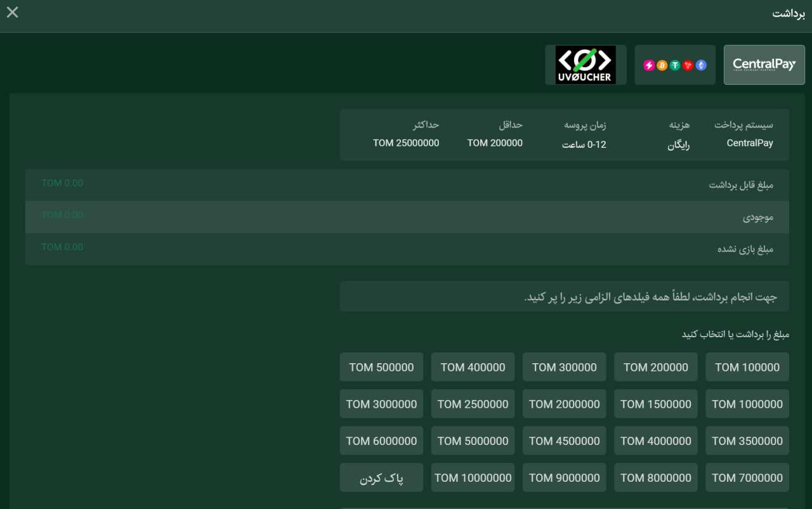Choose TOM 2500000 amount button
Image resolution: width=812 pixels, height=509 pixels.
click(473, 404)
